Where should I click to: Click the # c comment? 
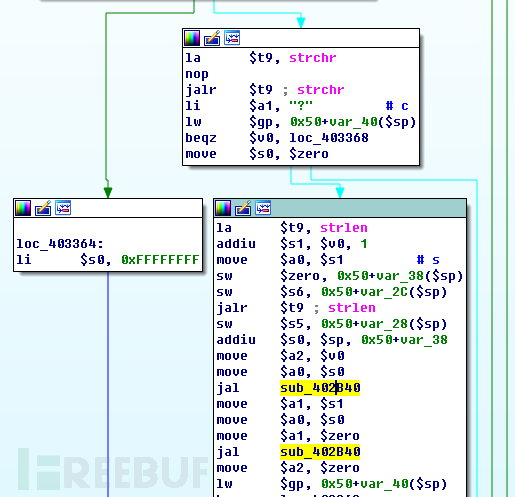coord(397,106)
